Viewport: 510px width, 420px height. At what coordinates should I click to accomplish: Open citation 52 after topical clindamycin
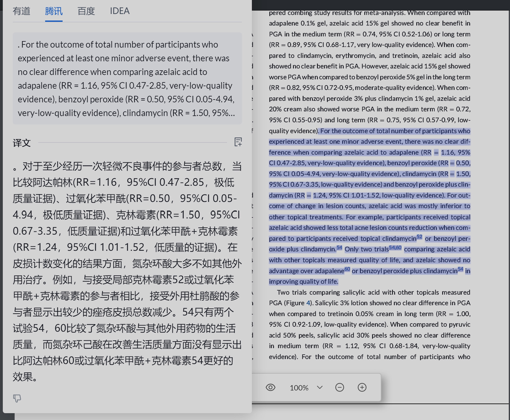tap(419, 237)
